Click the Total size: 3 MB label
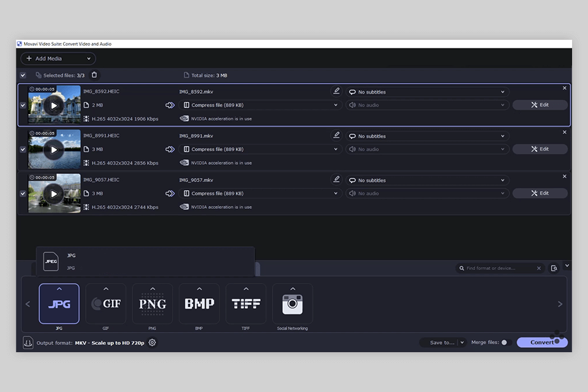 click(x=209, y=75)
